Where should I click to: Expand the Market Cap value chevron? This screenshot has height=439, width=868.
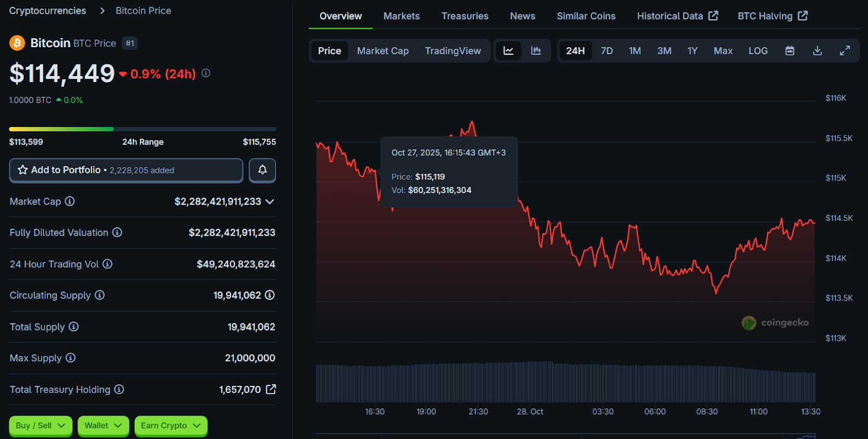[x=270, y=201]
